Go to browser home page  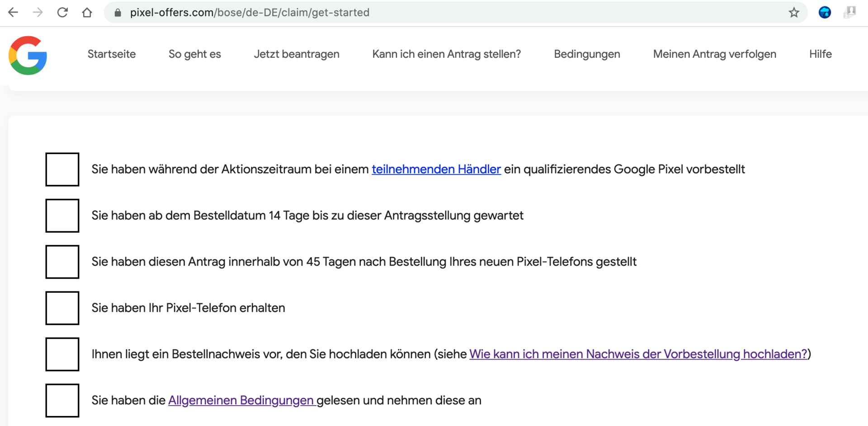coord(87,12)
